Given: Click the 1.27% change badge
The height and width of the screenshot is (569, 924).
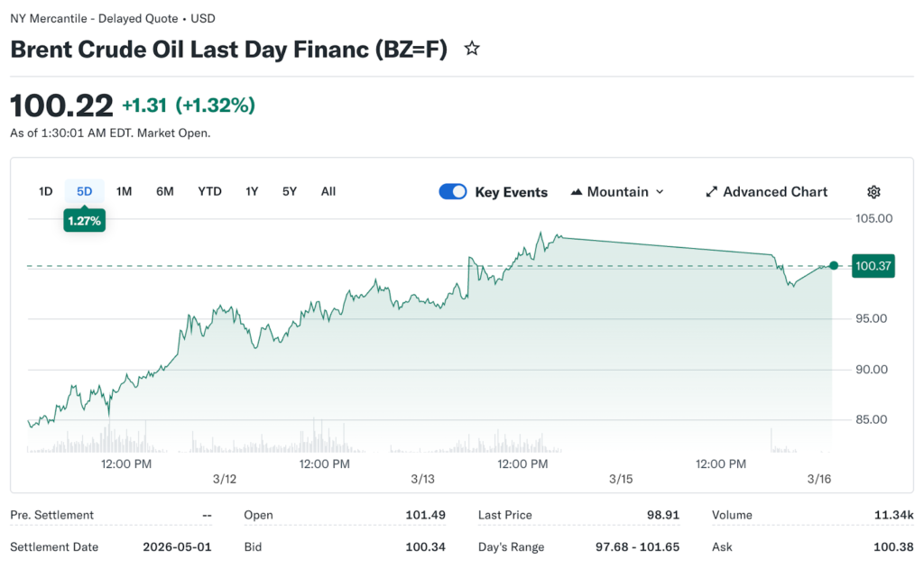Looking at the screenshot, I should (85, 219).
